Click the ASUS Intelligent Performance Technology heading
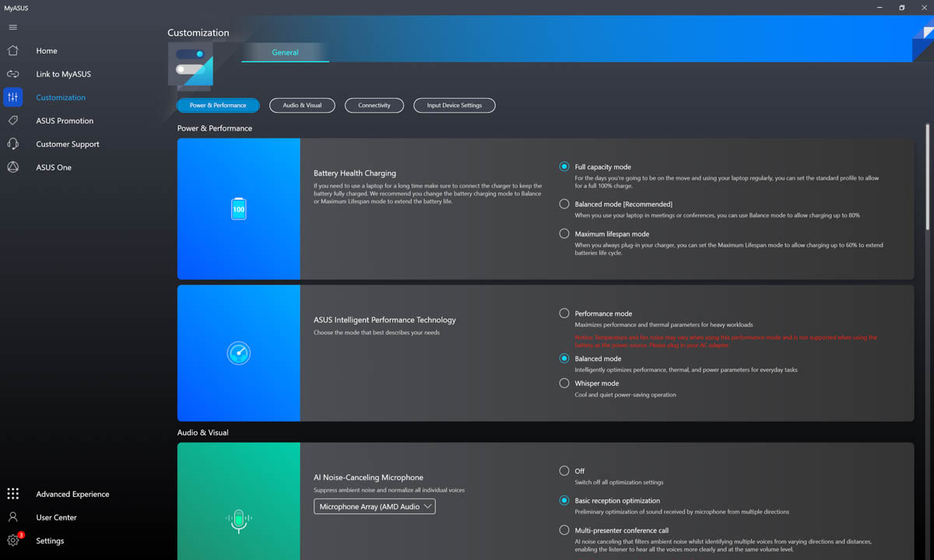Image resolution: width=934 pixels, height=560 pixels. 384,320
